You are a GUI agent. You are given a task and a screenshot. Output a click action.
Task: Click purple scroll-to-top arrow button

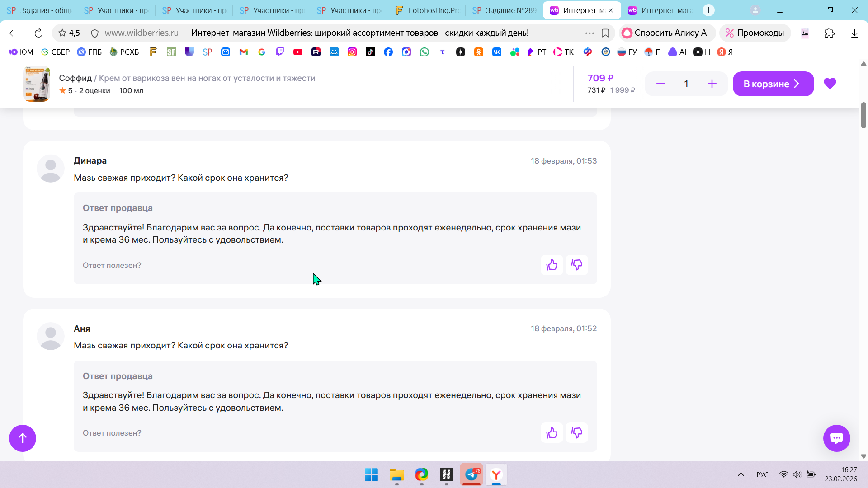23,438
